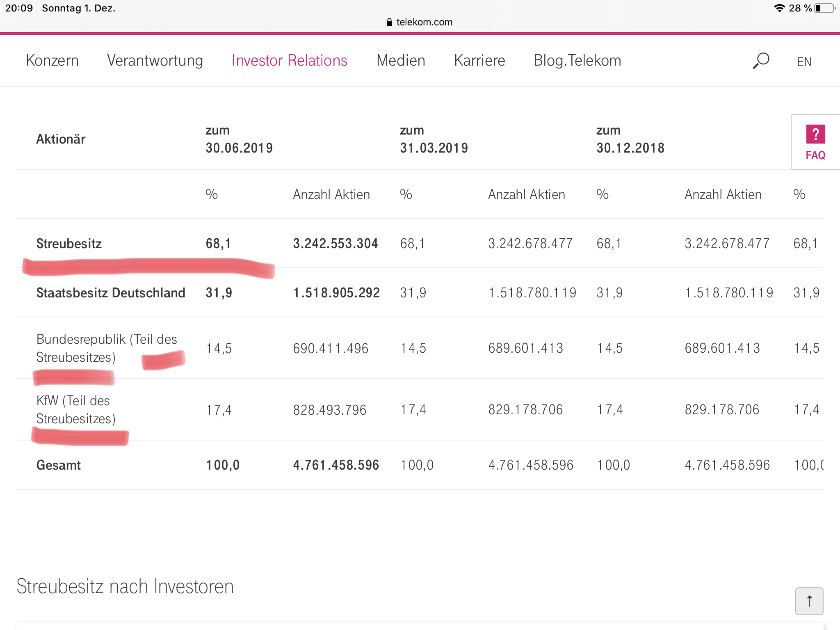840x630 pixels.
Task: Select the Investor Relations tab
Action: pyautogui.click(x=289, y=60)
